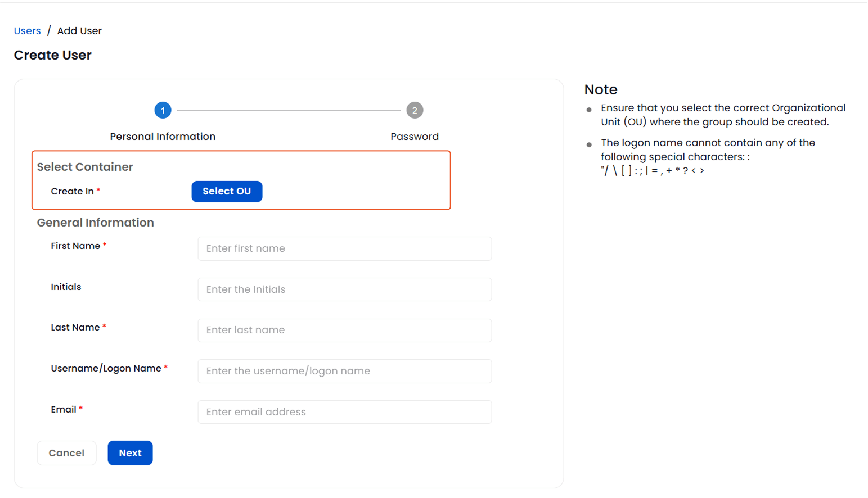Click the Username/Logon Name field
Viewport: 868px width, 498px height.
[x=344, y=371]
